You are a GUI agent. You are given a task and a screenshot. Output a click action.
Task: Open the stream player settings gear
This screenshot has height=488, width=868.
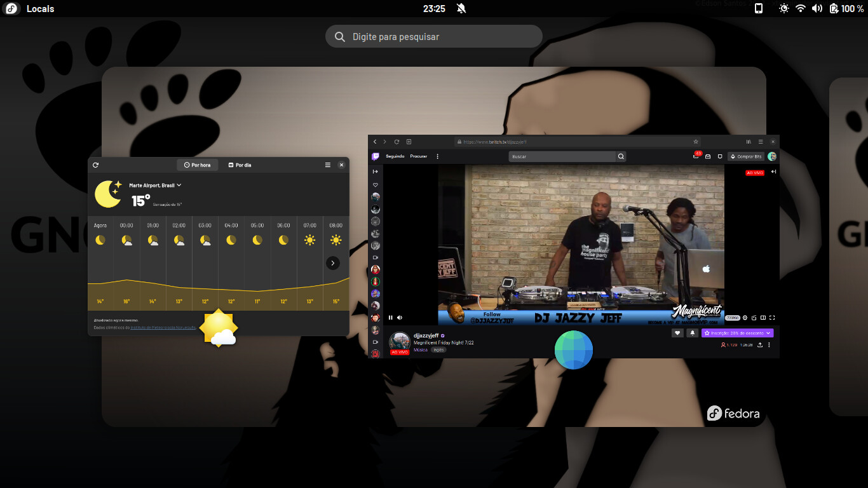(745, 318)
